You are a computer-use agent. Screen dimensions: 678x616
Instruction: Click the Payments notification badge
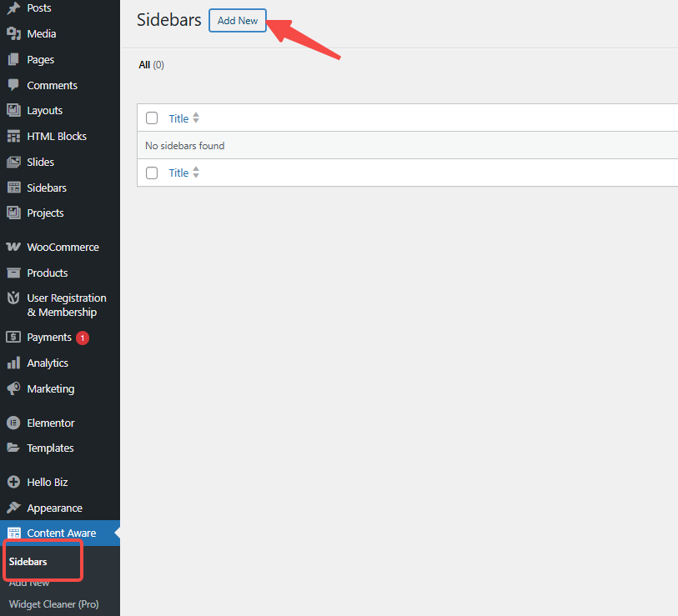pyautogui.click(x=83, y=338)
